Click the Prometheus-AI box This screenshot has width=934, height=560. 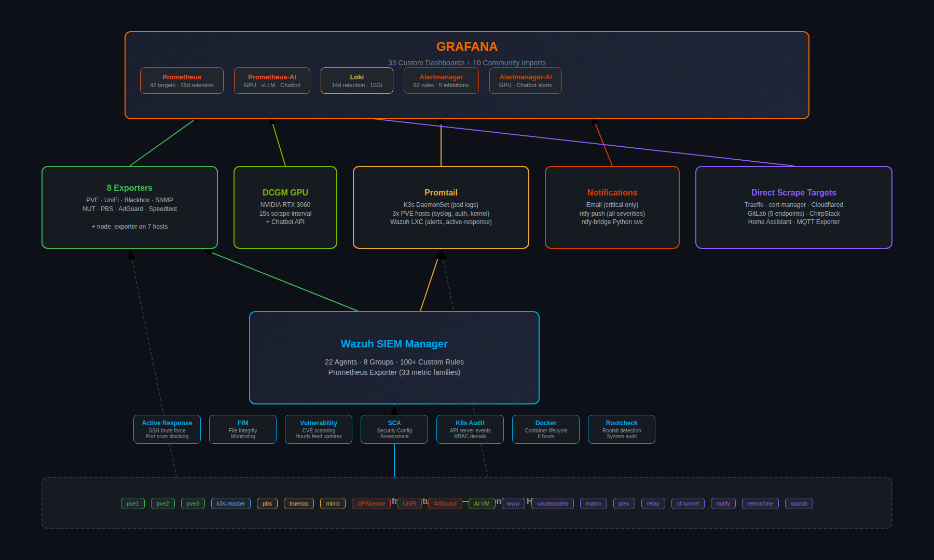coord(272,80)
